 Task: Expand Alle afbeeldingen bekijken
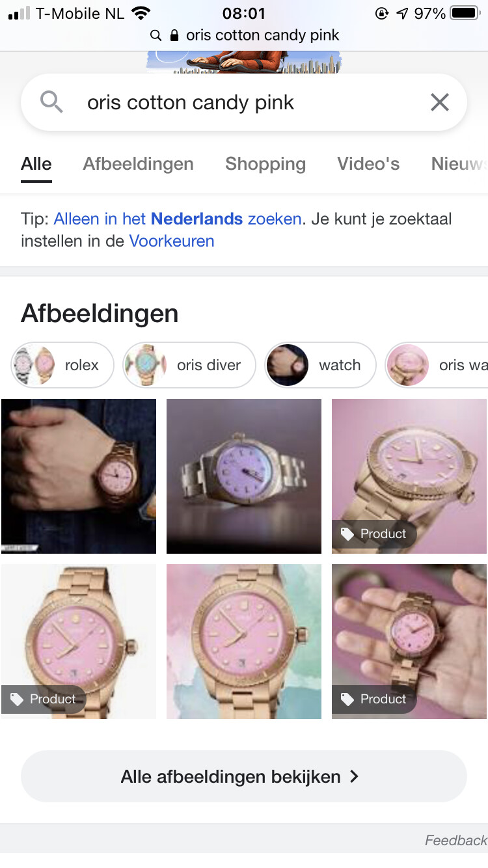(244, 776)
